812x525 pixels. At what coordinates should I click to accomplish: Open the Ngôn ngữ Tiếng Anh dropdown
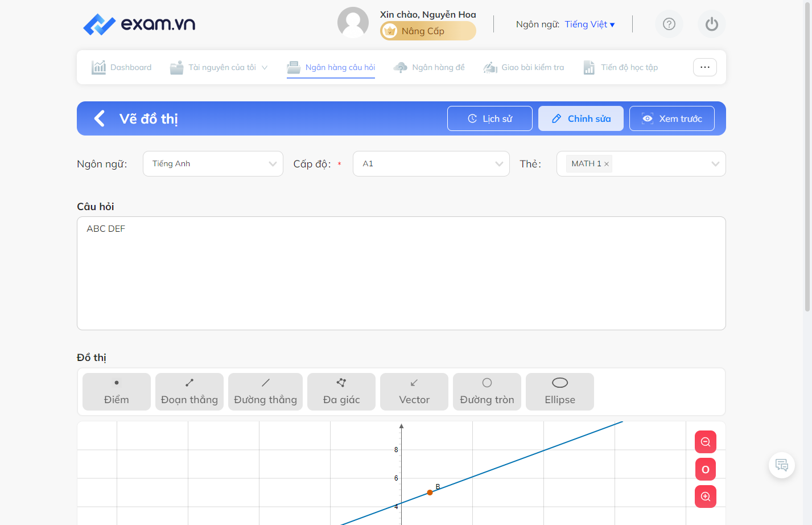(x=213, y=164)
